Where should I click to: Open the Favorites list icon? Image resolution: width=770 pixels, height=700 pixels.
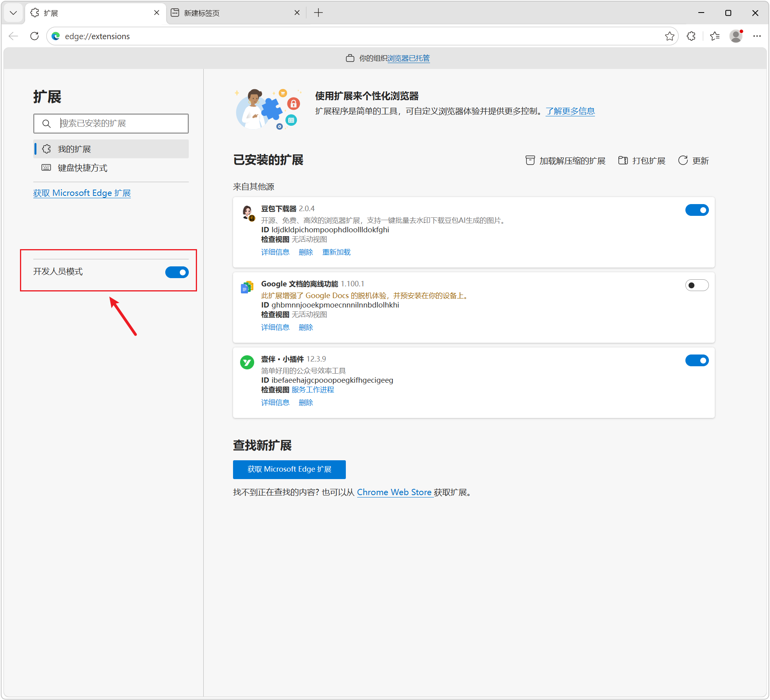pos(715,36)
